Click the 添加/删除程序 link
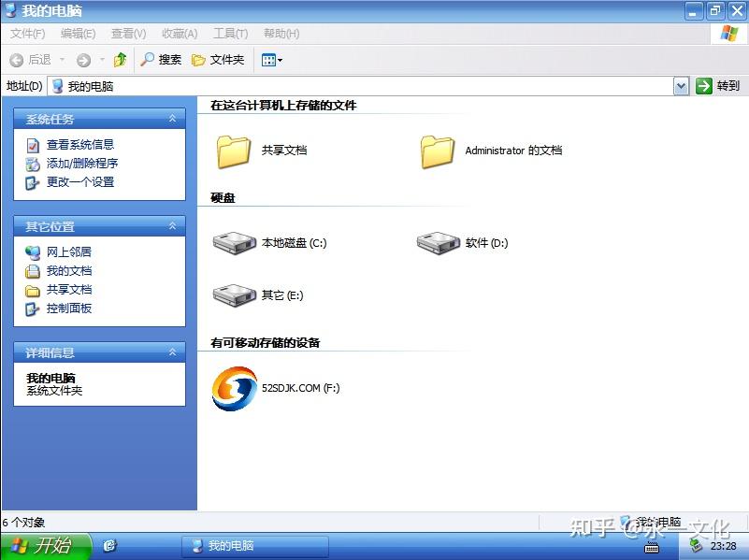749x560 pixels. pos(82,164)
